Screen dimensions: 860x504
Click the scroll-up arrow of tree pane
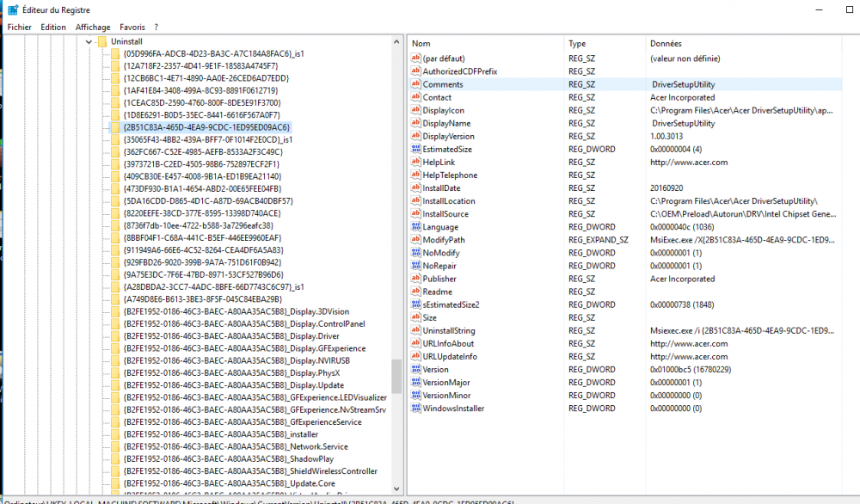[x=396, y=41]
